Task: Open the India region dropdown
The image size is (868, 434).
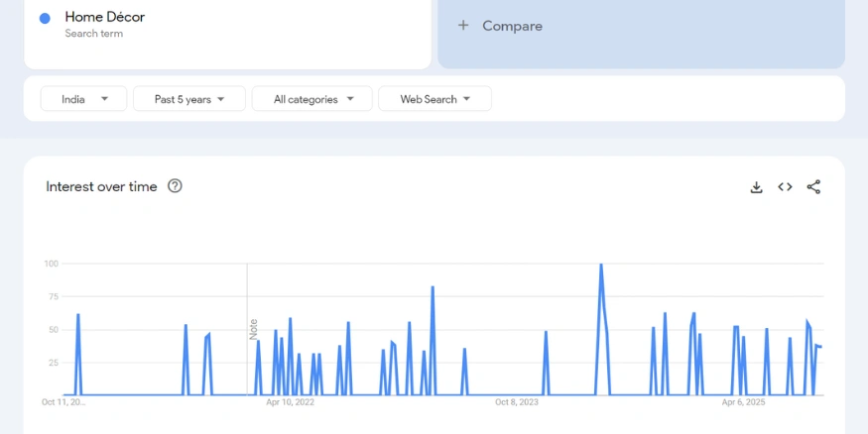Action: pos(83,99)
